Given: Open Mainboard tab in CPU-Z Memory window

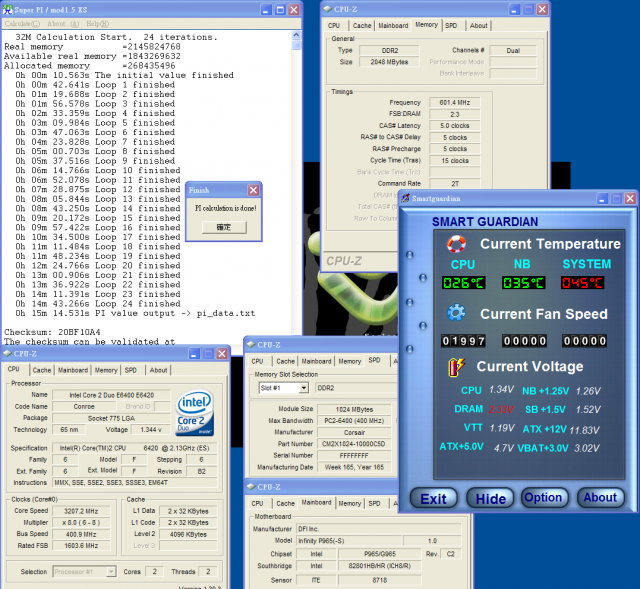Looking at the screenshot, I should coord(393,25).
